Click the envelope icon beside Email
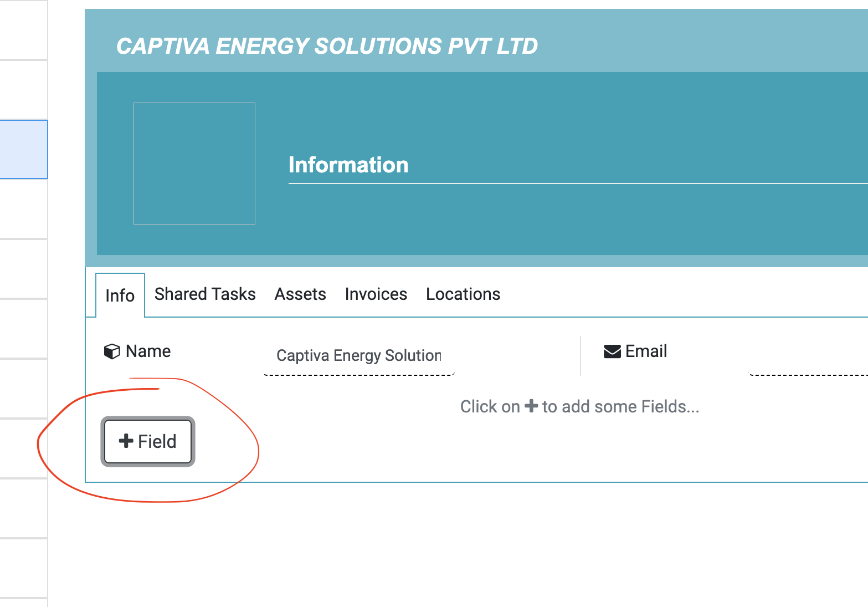The height and width of the screenshot is (607, 868). coord(612,351)
